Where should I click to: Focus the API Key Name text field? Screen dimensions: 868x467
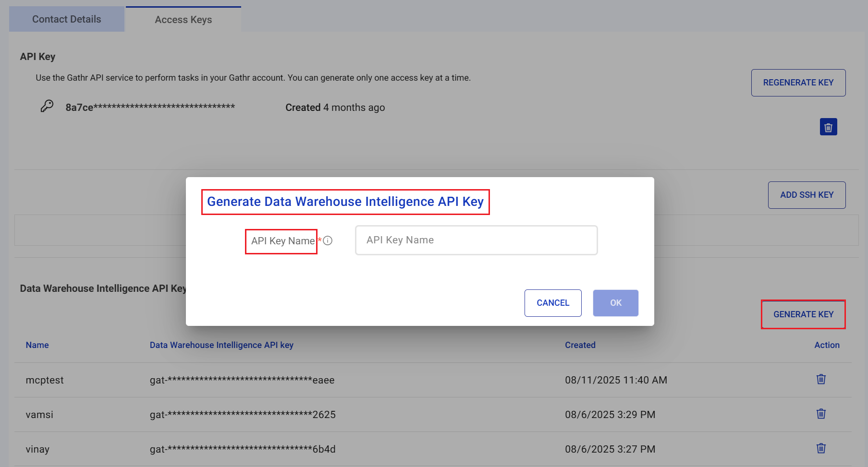(x=476, y=240)
